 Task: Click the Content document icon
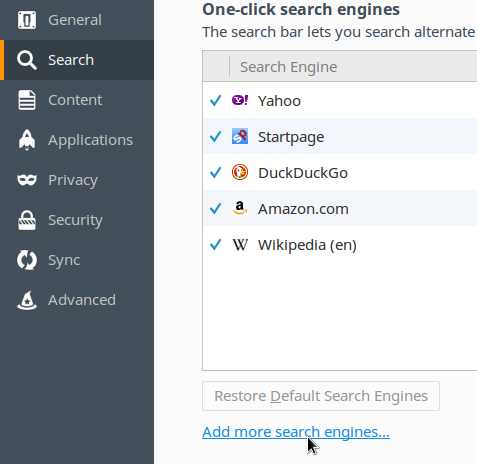[27, 100]
